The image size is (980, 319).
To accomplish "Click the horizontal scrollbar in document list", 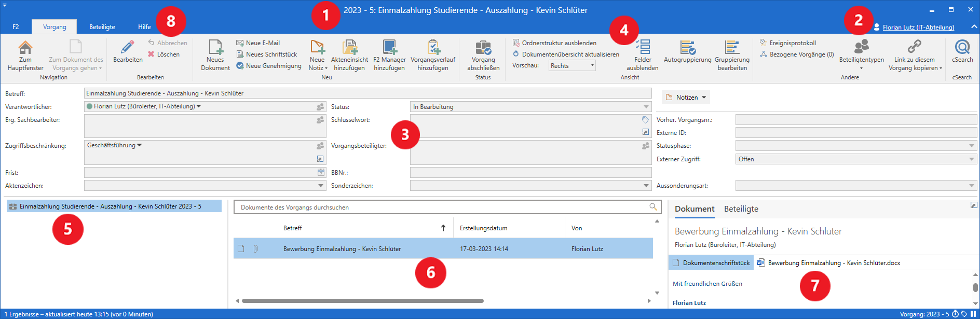I will [x=362, y=301].
